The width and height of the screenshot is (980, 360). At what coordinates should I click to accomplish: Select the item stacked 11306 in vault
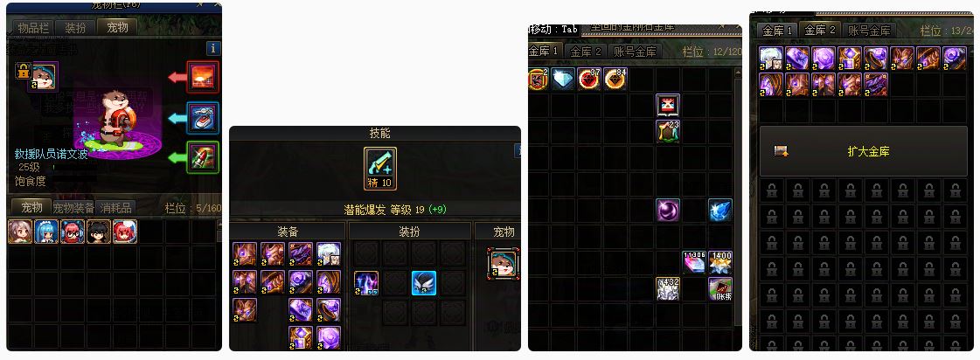694,262
